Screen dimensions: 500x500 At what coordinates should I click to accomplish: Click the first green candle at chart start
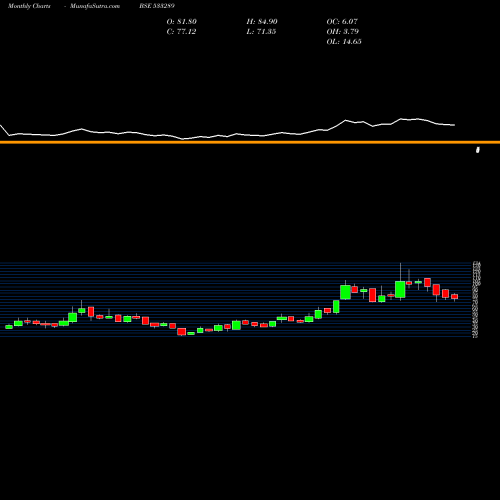pos(9,327)
